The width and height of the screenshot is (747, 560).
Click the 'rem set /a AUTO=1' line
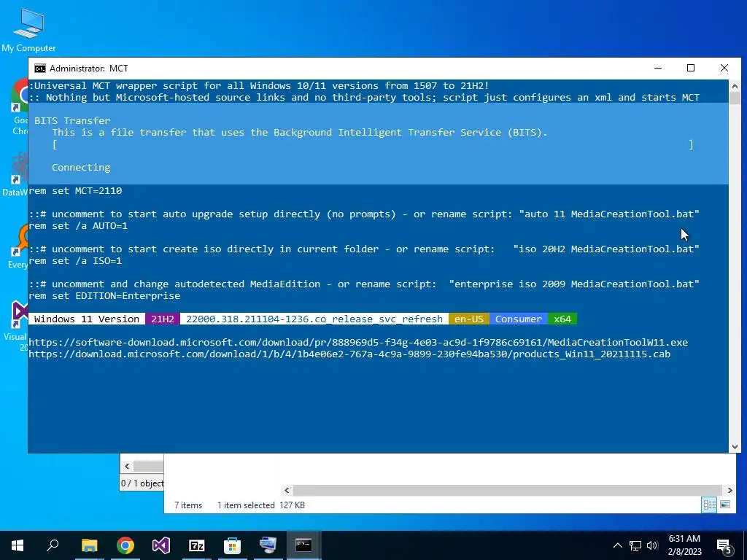click(78, 226)
